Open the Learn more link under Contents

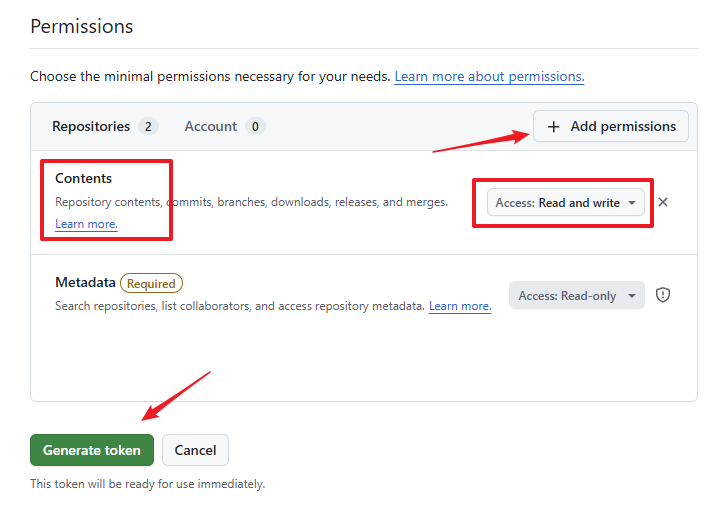(x=86, y=224)
